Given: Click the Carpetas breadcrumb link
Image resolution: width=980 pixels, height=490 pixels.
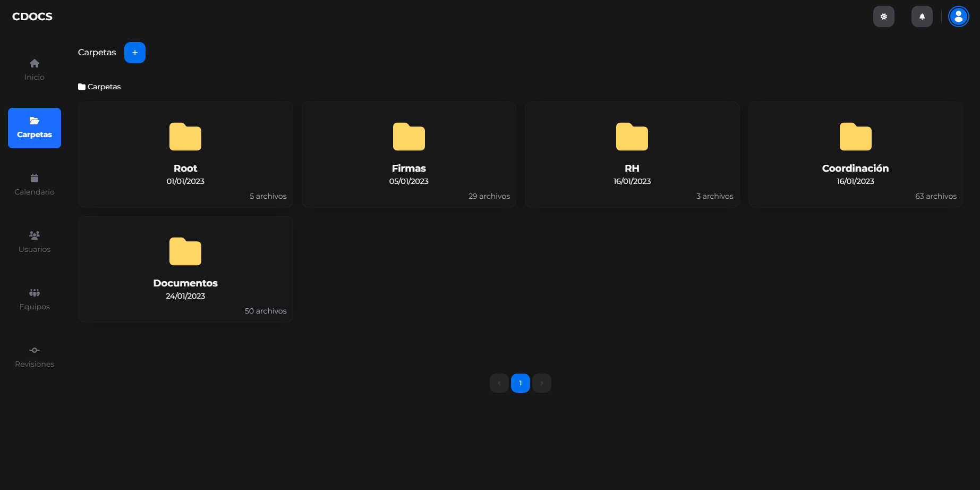Looking at the screenshot, I should pos(104,86).
